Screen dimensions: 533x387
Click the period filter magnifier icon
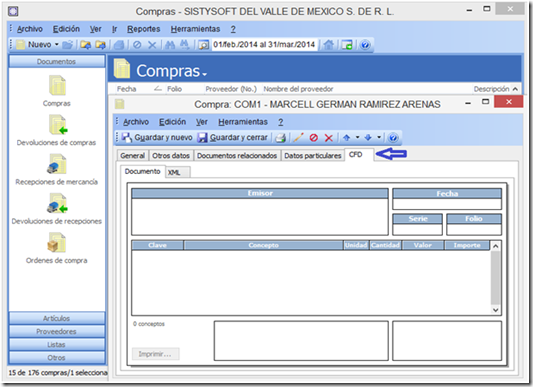pyautogui.click(x=204, y=45)
